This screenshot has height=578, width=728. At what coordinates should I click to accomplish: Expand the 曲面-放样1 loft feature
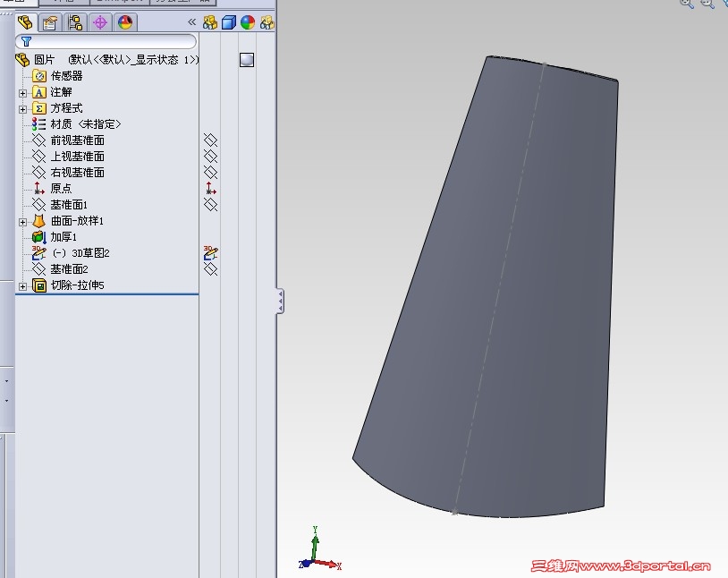coord(22,222)
